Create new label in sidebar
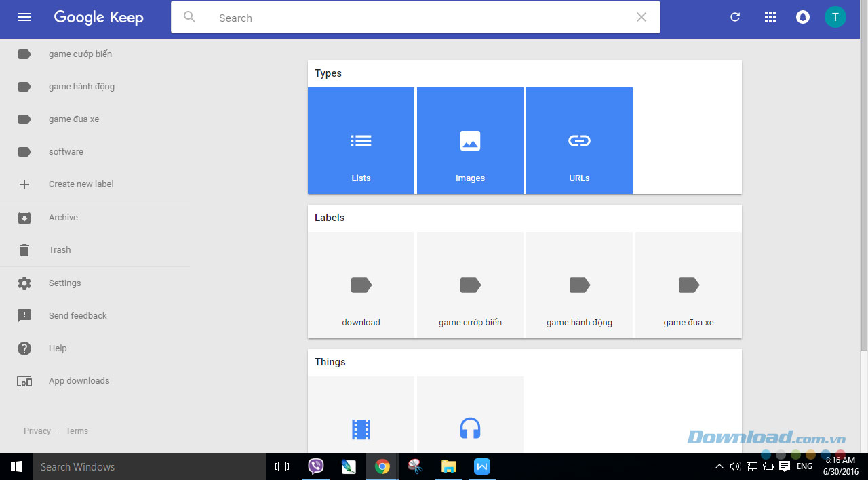The width and height of the screenshot is (868, 480). click(x=81, y=184)
